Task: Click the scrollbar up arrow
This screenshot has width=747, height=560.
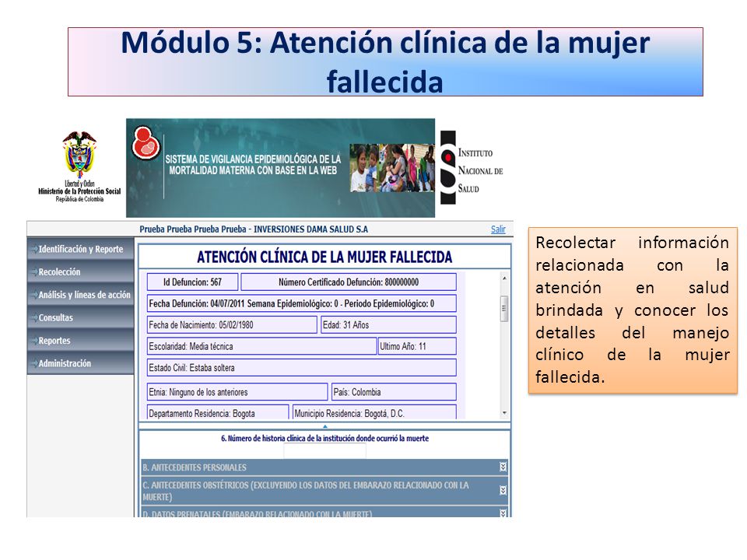Action: tap(504, 278)
